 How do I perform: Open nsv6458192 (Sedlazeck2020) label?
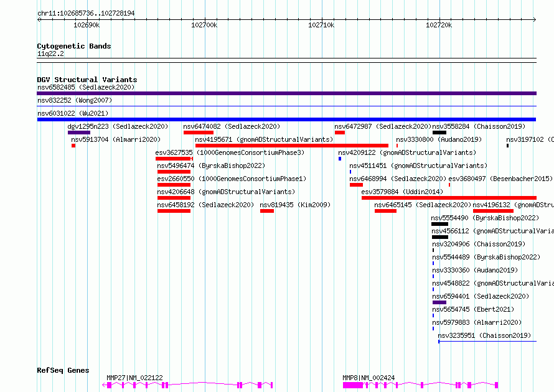click(x=205, y=205)
